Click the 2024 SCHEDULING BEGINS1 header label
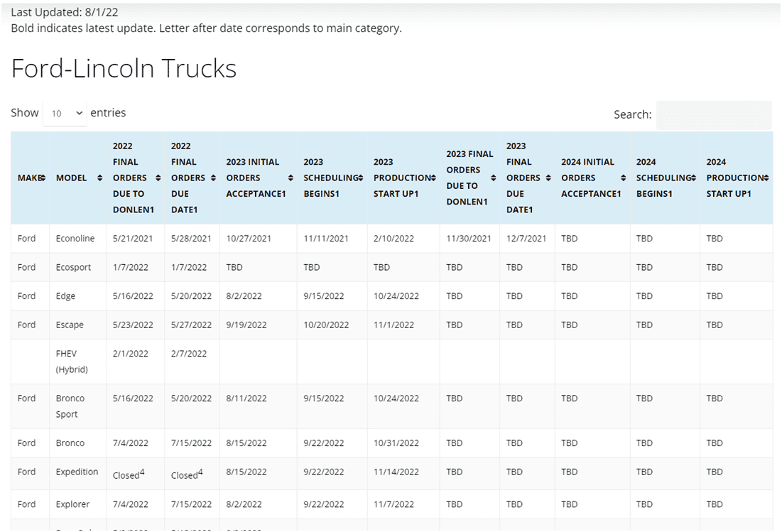The height and width of the screenshot is (532, 782). (x=663, y=178)
